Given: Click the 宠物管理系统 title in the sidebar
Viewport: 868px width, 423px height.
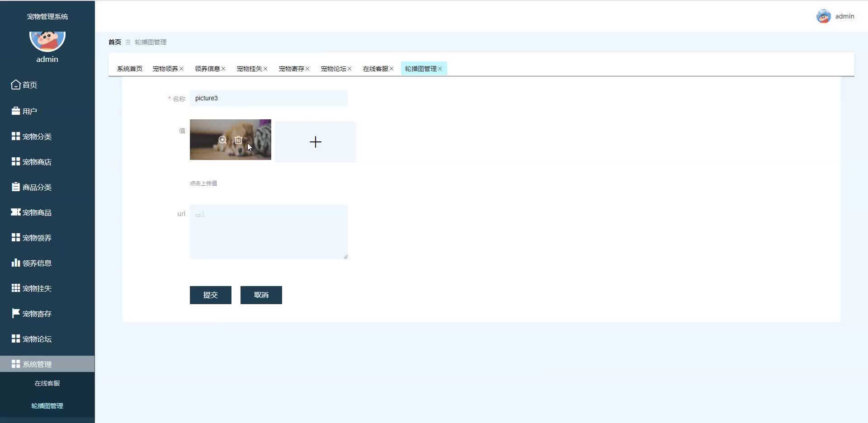Looking at the screenshot, I should pyautogui.click(x=47, y=17).
